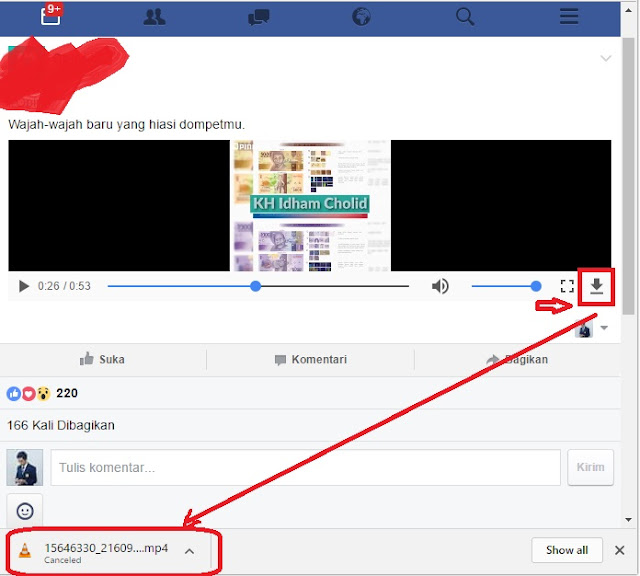Image resolution: width=640 pixels, height=576 pixels.
Task: Open the friend requests icon
Action: (x=155, y=17)
